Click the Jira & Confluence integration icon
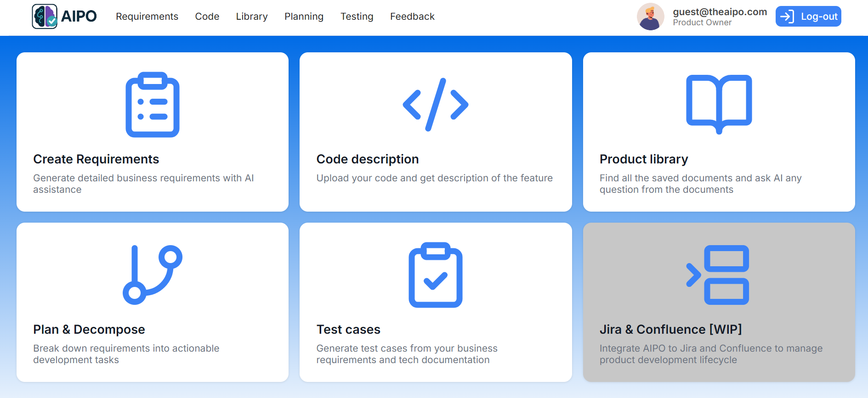Screen dimensions: 868x398 [719, 275]
